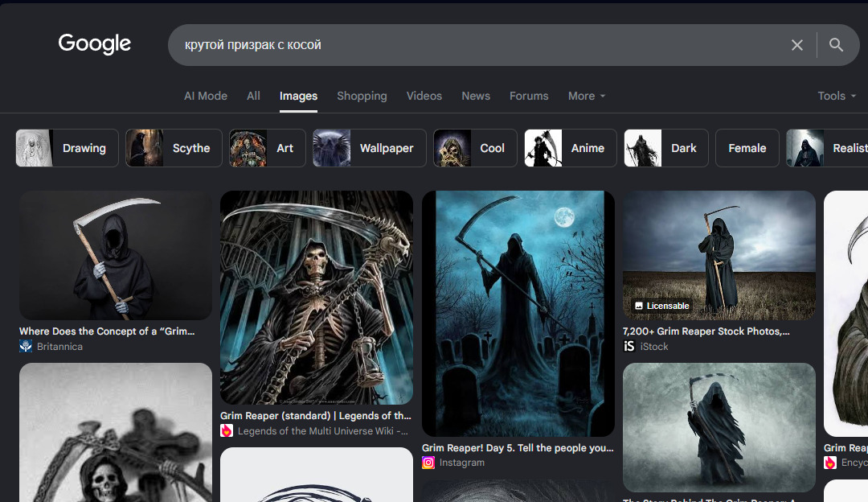Image resolution: width=868 pixels, height=502 pixels.
Task: Open the Britannica favicon source
Action: click(26, 346)
